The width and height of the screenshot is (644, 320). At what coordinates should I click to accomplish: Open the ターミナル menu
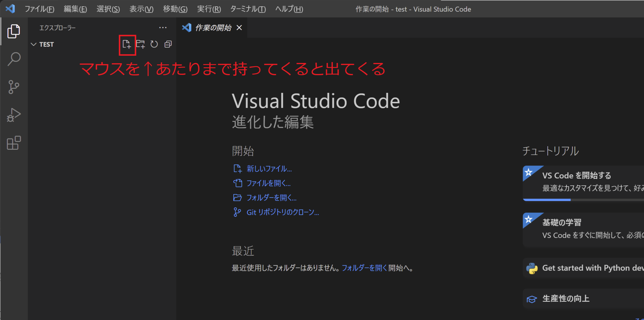(248, 9)
